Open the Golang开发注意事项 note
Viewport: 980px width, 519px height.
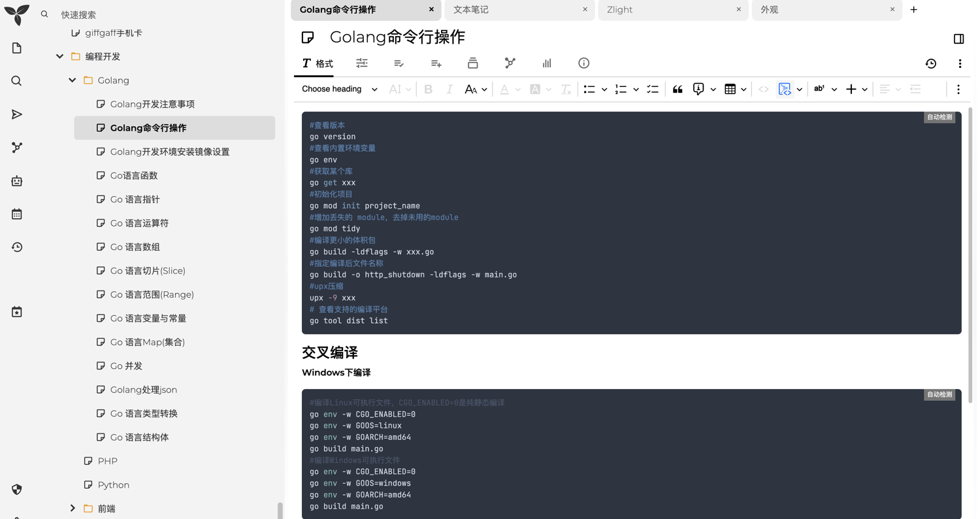click(x=152, y=104)
